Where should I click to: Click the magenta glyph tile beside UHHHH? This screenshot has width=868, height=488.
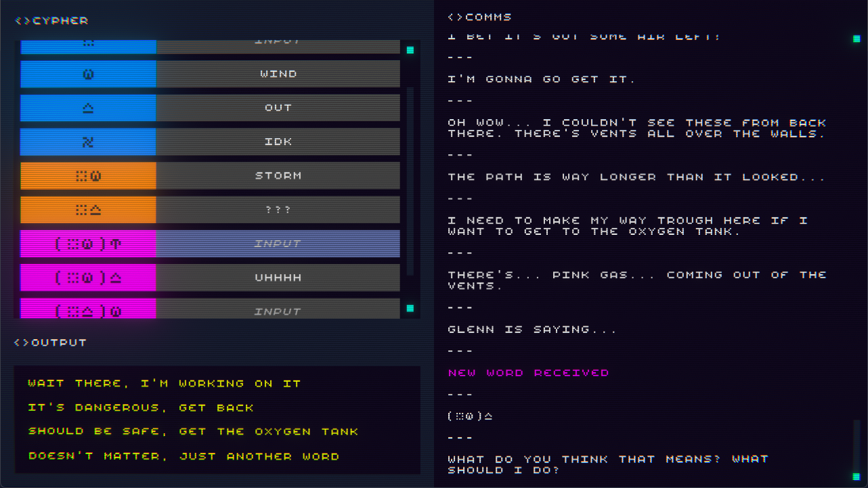point(88,278)
